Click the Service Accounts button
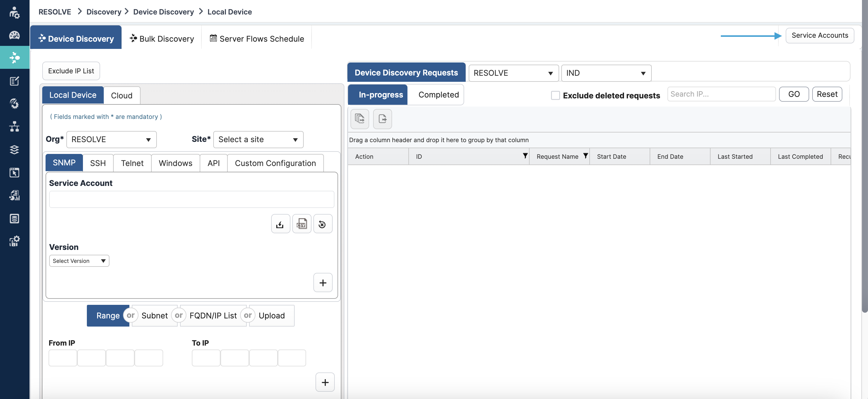The width and height of the screenshot is (868, 399). [819, 35]
